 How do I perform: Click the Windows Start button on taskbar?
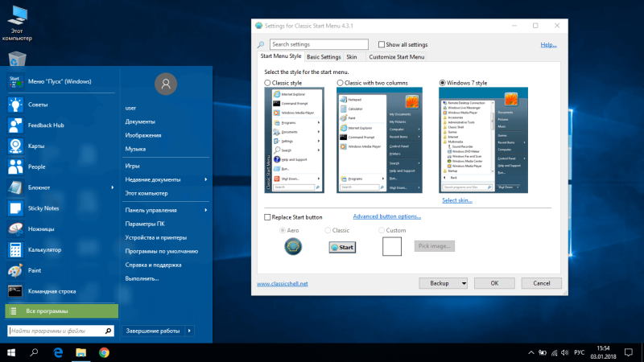click(11, 352)
